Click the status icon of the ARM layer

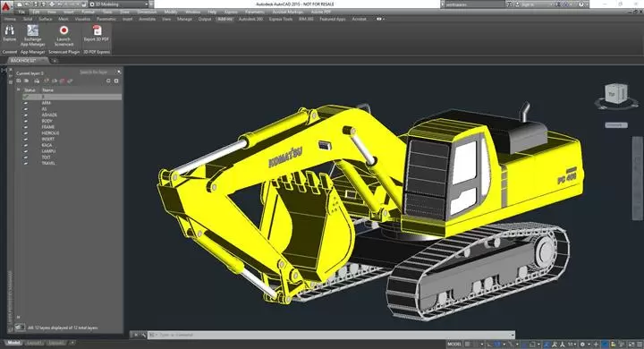(x=26, y=103)
